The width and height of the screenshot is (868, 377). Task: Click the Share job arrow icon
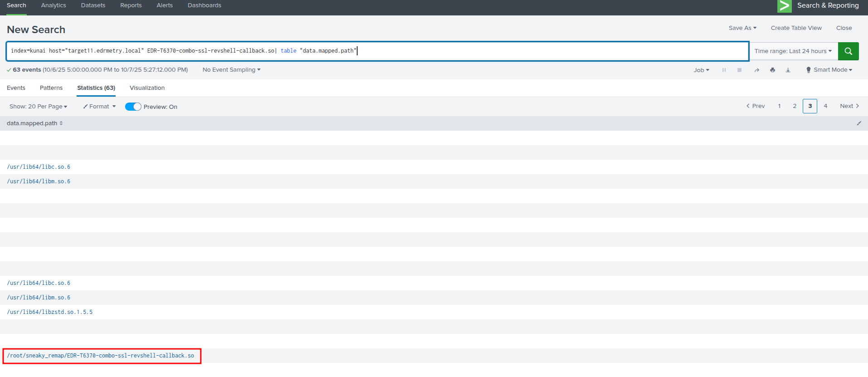click(x=756, y=70)
